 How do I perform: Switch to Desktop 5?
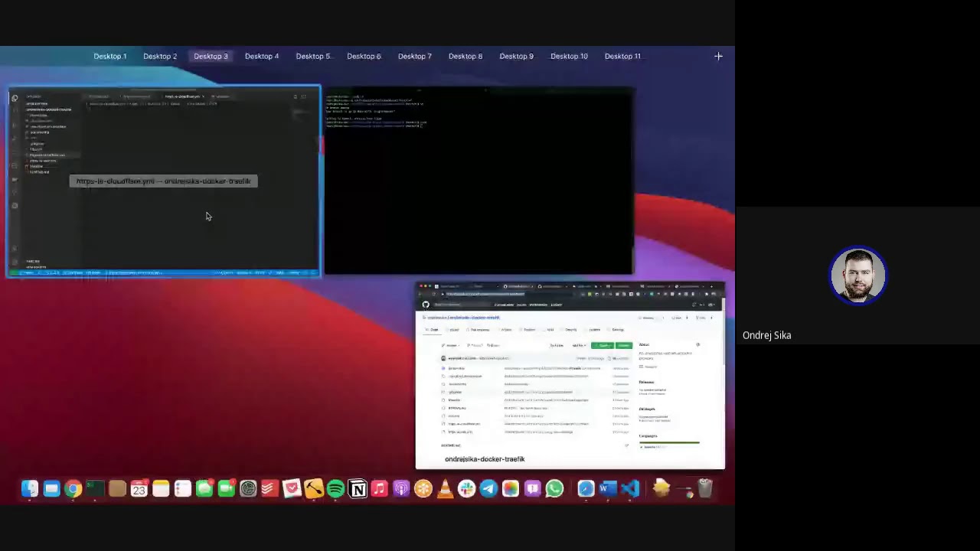(313, 56)
